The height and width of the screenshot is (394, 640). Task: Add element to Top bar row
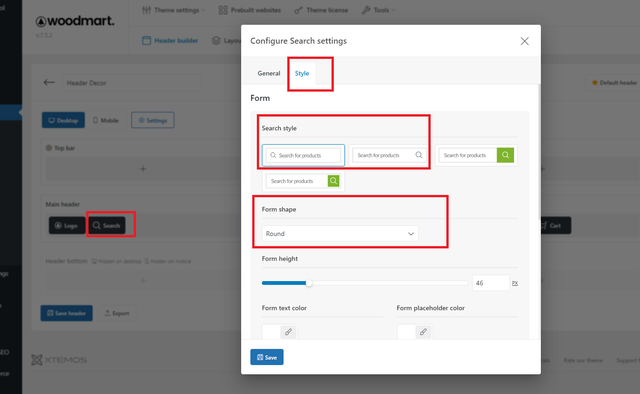coord(143,169)
